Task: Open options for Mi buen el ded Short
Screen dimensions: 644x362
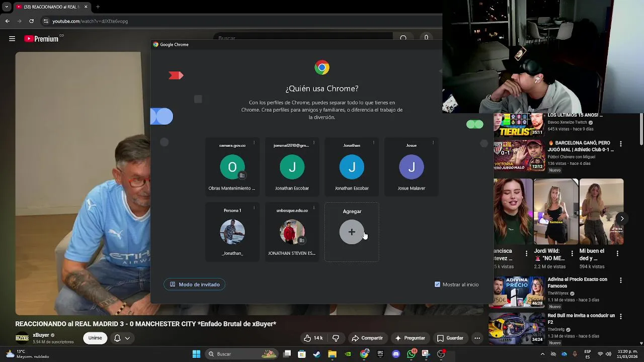Action: click(x=617, y=253)
